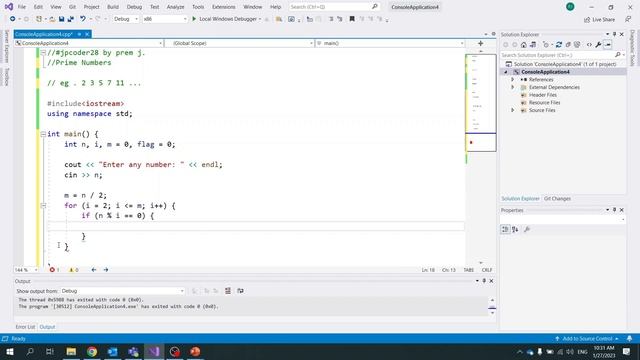Click Switch Views icon in Solution Explorer toolbar
Screen dimensions: 640x360
point(533,45)
